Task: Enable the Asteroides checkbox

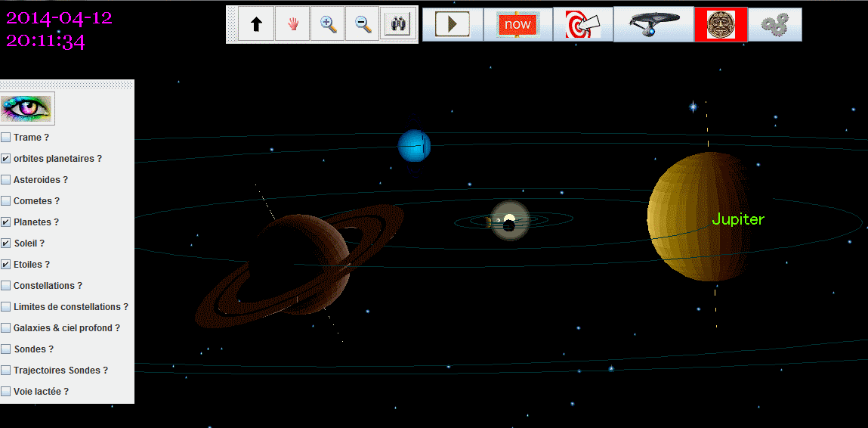Action: pos(5,180)
